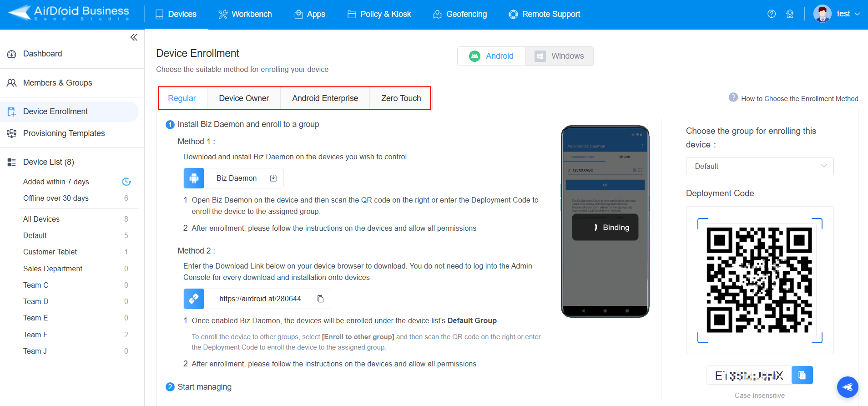Image resolution: width=868 pixels, height=406 pixels.
Task: Click the blue link icon beside download URL
Action: [x=194, y=299]
